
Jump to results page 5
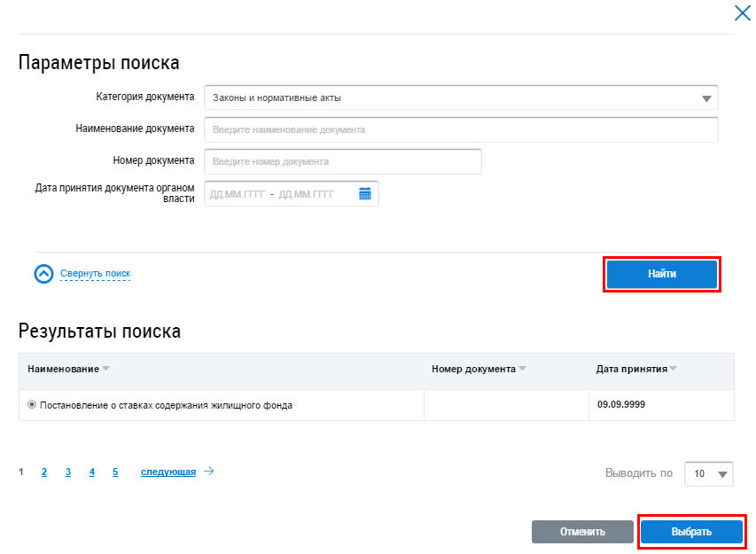[x=115, y=472]
